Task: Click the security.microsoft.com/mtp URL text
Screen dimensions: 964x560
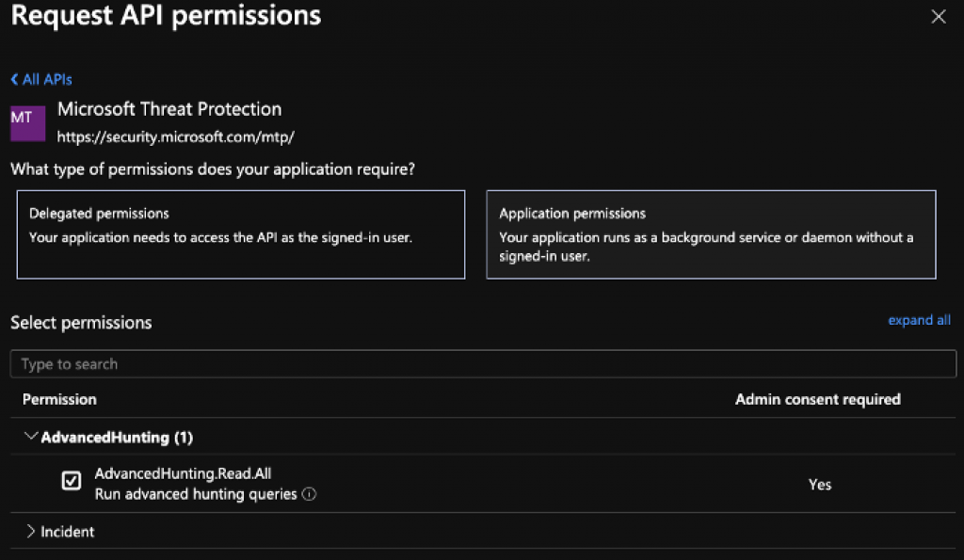Action: point(176,136)
